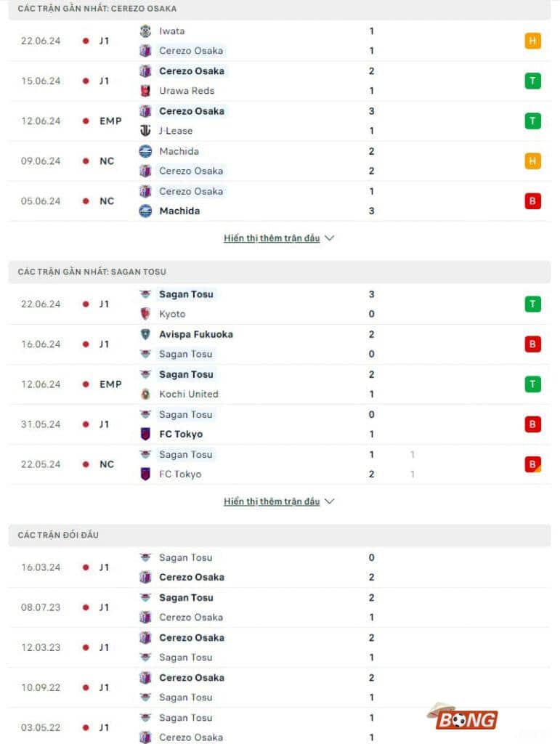Select the Các Trận Đối Đầu section header
The height and width of the screenshot is (744, 560).
click(x=58, y=535)
